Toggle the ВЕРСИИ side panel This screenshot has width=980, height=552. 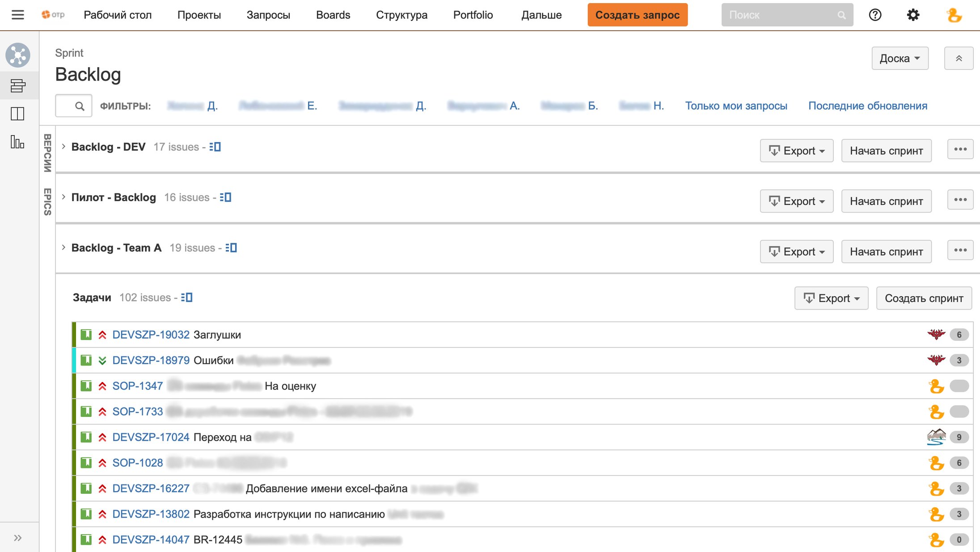tap(47, 153)
